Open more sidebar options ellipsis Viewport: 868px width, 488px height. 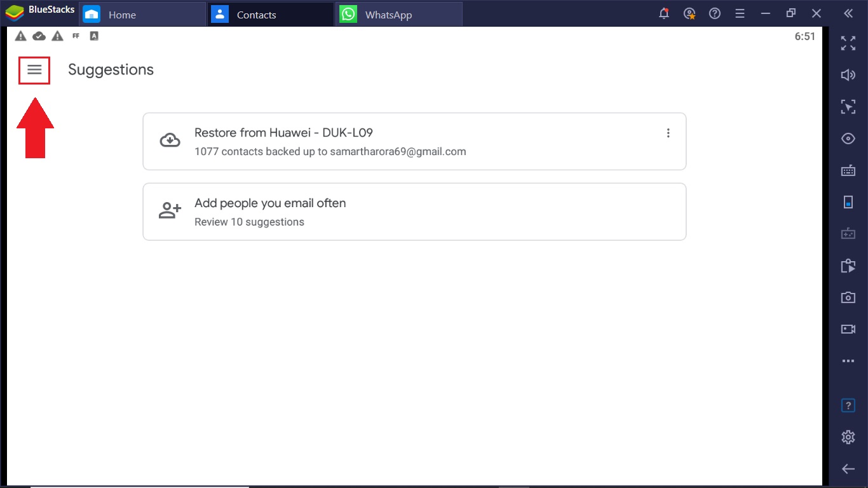pos(848,361)
